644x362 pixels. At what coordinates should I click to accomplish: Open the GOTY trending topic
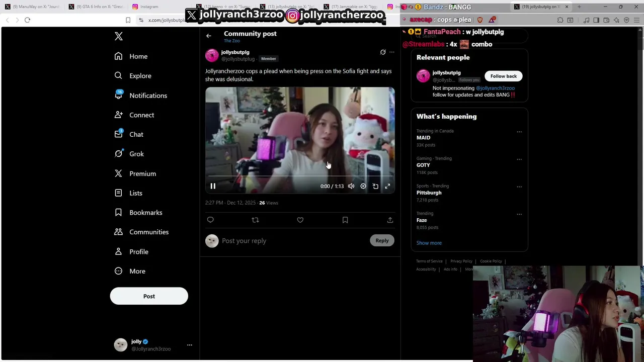coord(423,165)
